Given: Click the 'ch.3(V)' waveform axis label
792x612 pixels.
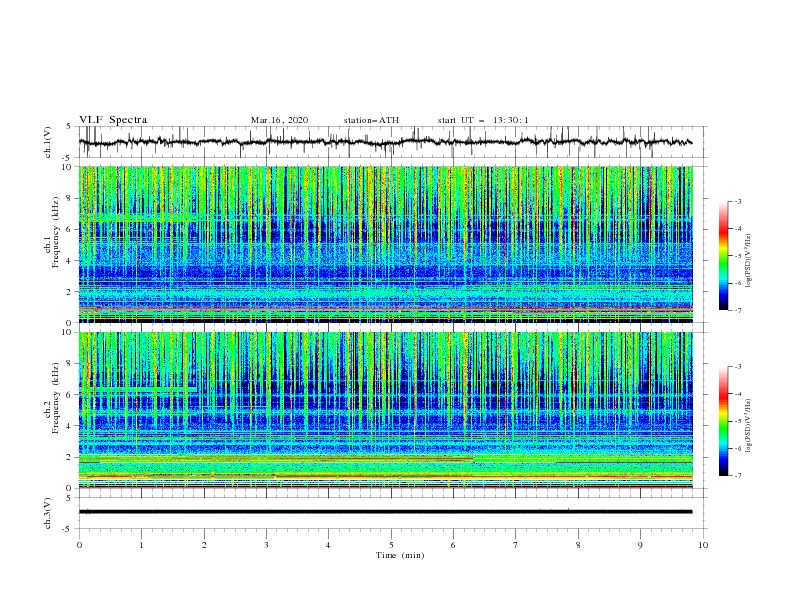Looking at the screenshot, I should (48, 513).
